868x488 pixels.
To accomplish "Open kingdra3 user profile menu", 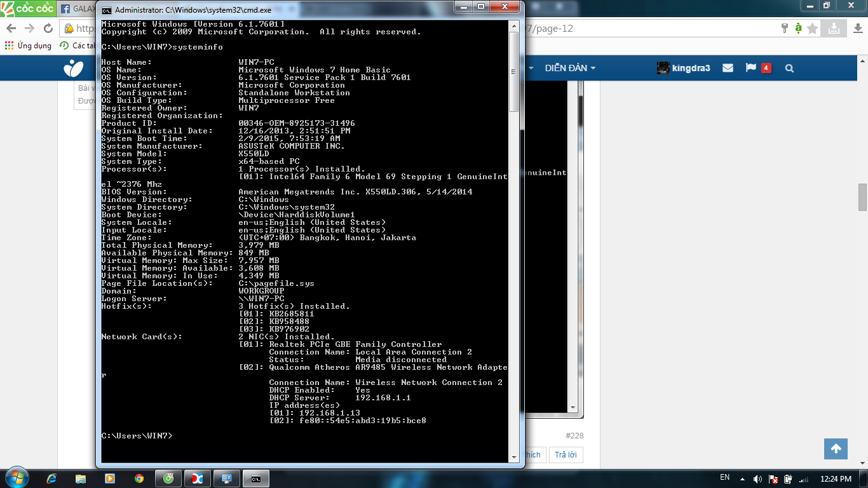I will (x=683, y=68).
